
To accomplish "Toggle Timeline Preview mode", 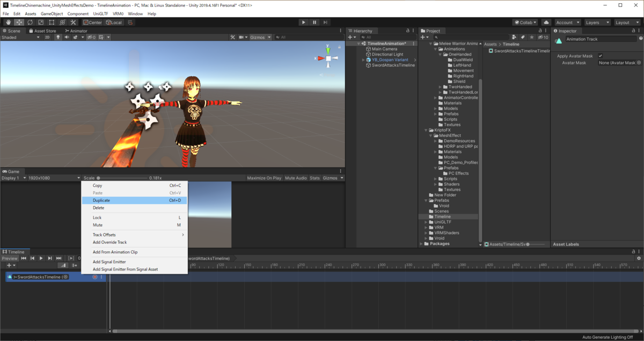I will click(x=10, y=258).
